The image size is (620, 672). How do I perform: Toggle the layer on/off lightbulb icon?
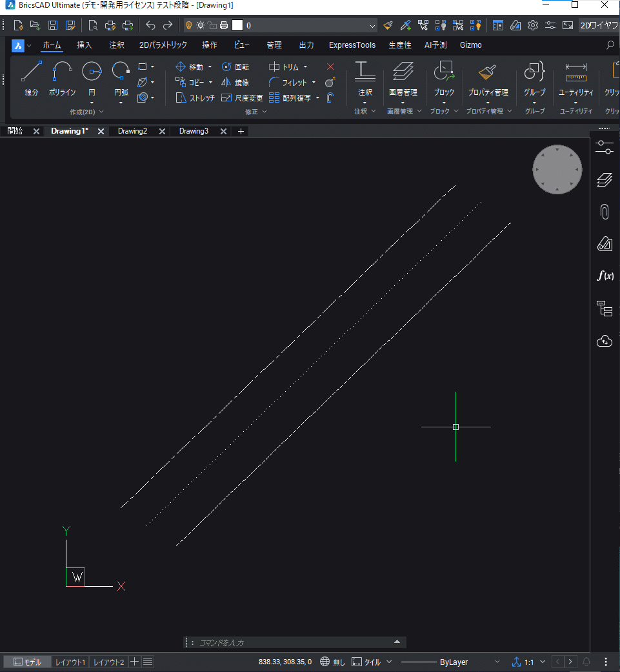pyautogui.click(x=189, y=26)
